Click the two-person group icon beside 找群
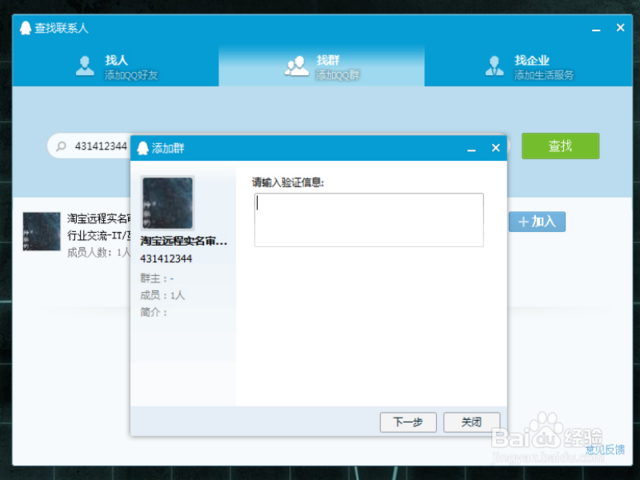The width and height of the screenshot is (640, 480). click(x=297, y=66)
